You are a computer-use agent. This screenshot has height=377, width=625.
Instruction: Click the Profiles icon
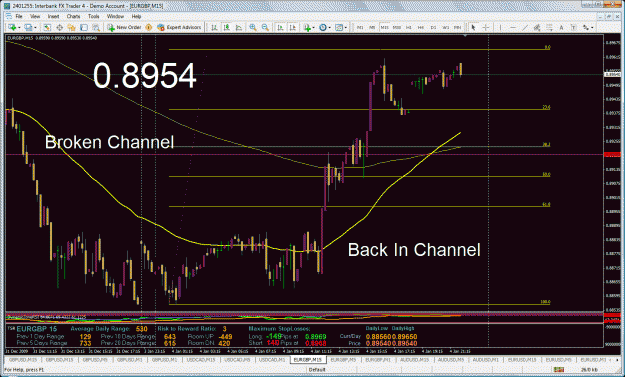coord(28,27)
